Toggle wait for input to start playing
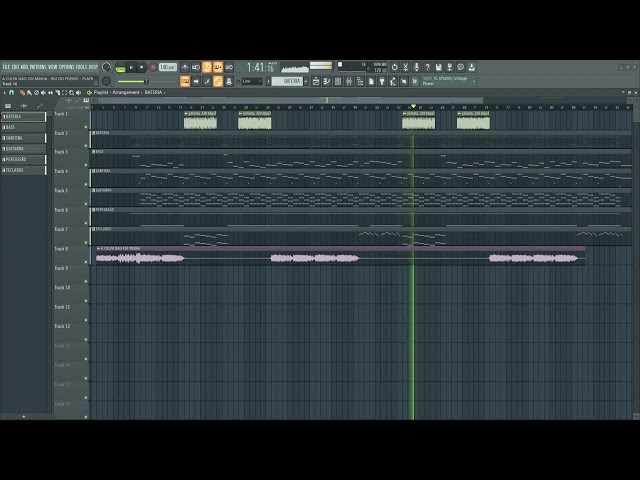 (x=196, y=67)
